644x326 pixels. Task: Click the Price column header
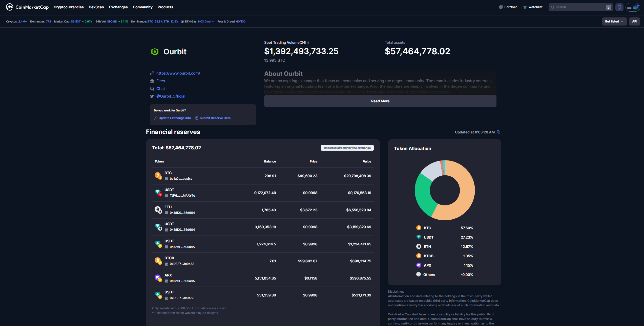314,161
